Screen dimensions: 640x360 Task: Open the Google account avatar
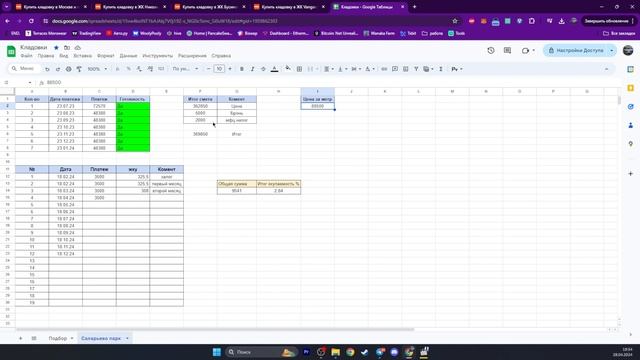pyautogui.click(x=628, y=50)
